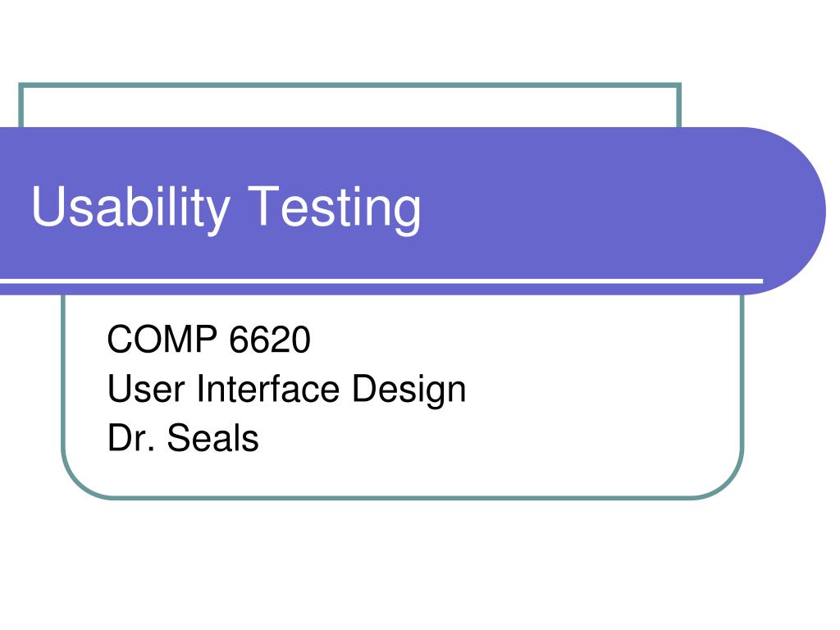The height and width of the screenshot is (630, 840).
Task: Select the "Dr." abbreviation before Seals
Action: pos(131,438)
